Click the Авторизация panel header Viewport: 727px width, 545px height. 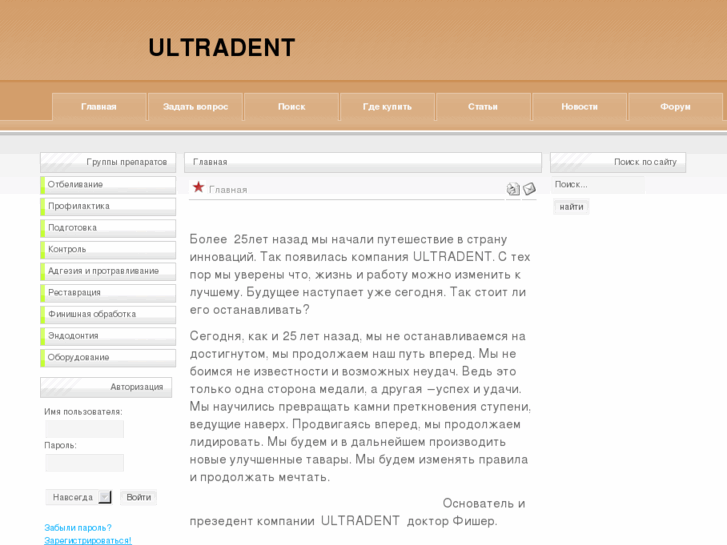click(106, 387)
